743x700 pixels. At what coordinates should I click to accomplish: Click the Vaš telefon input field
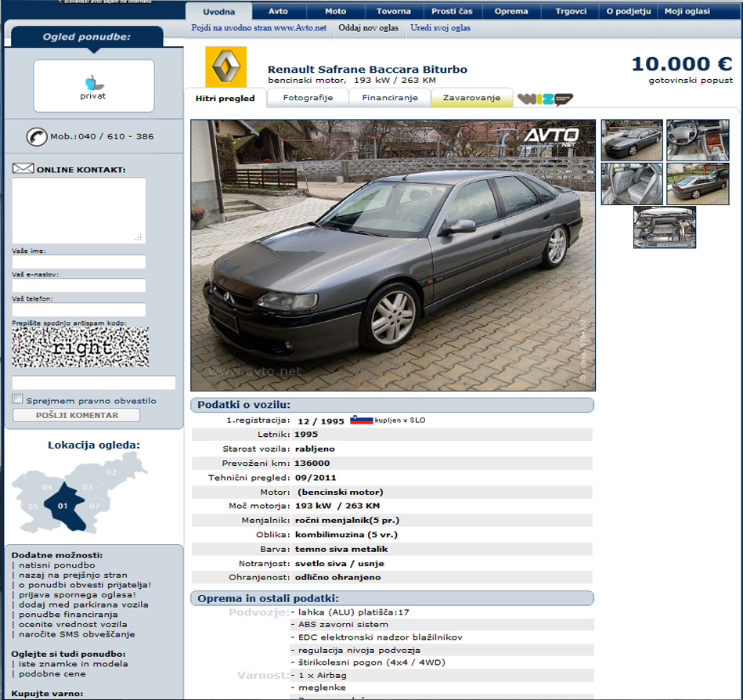point(78,309)
